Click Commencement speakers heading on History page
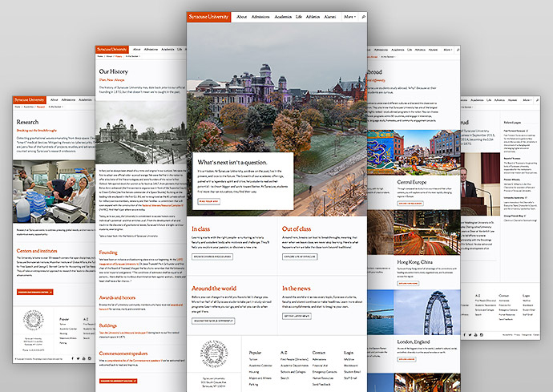The width and height of the screenshot is (553, 392). (123, 354)
